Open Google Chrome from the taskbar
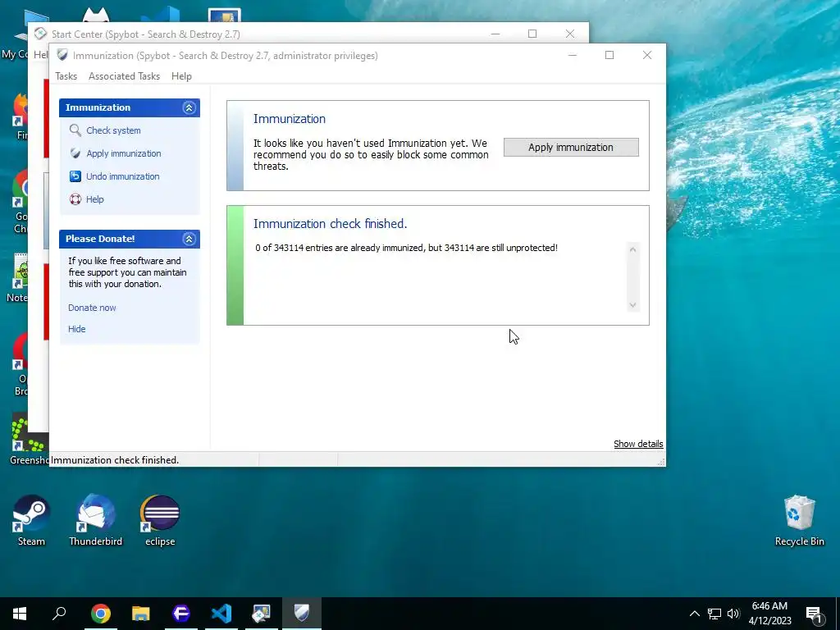Screen dimensions: 840x630 point(100,614)
